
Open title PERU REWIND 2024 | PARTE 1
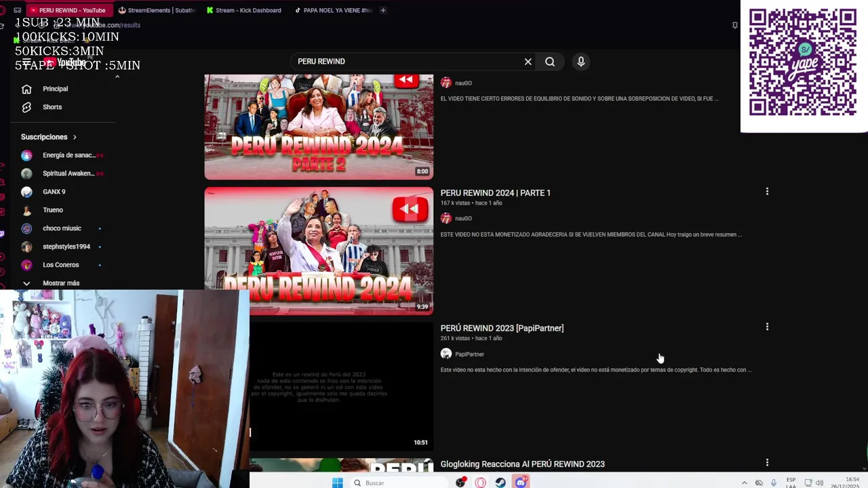click(x=495, y=193)
